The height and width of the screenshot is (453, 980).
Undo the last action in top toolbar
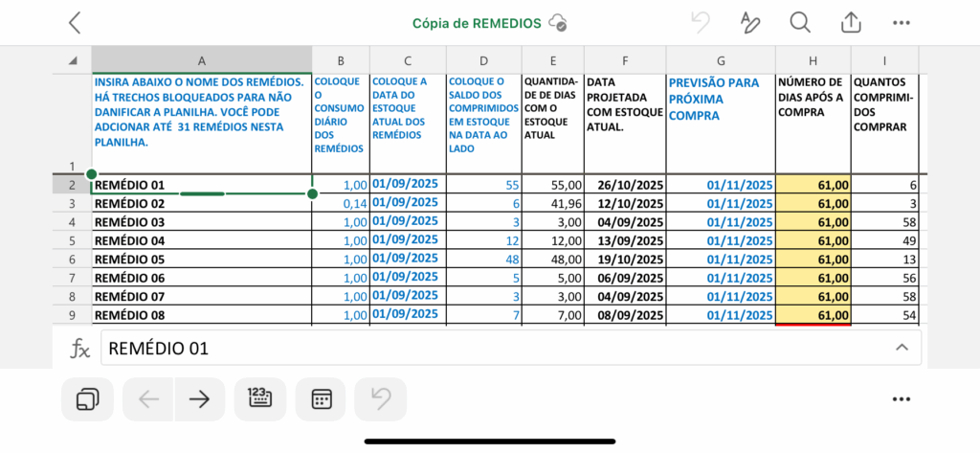pos(701,23)
